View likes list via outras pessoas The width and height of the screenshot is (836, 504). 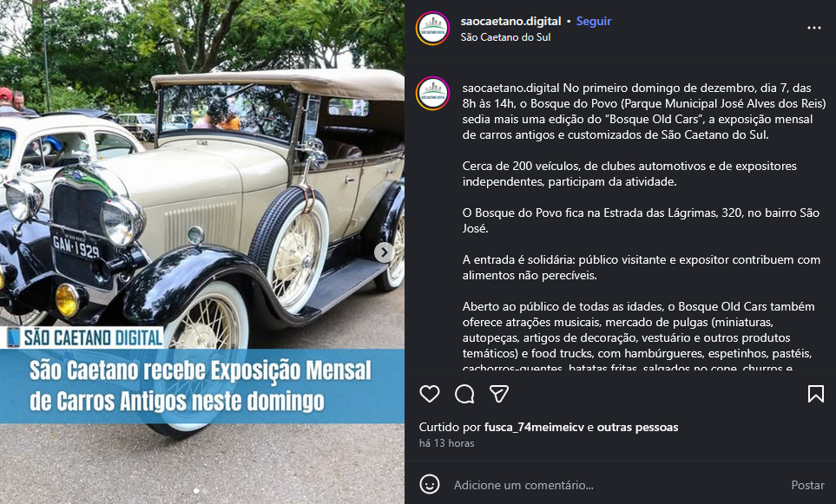click(638, 428)
